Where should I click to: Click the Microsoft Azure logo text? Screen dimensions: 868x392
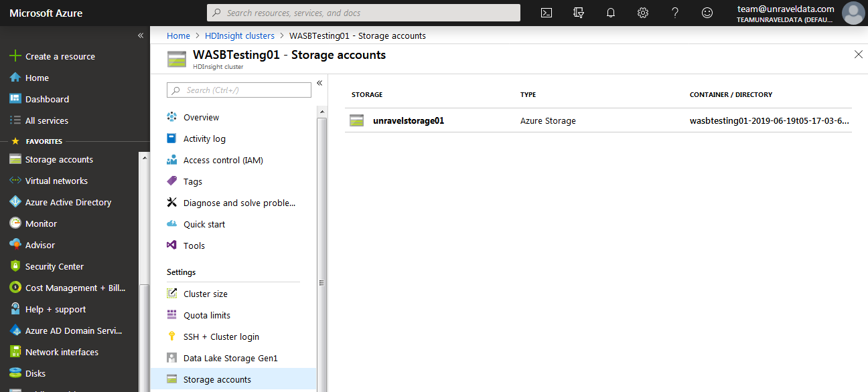pos(46,13)
